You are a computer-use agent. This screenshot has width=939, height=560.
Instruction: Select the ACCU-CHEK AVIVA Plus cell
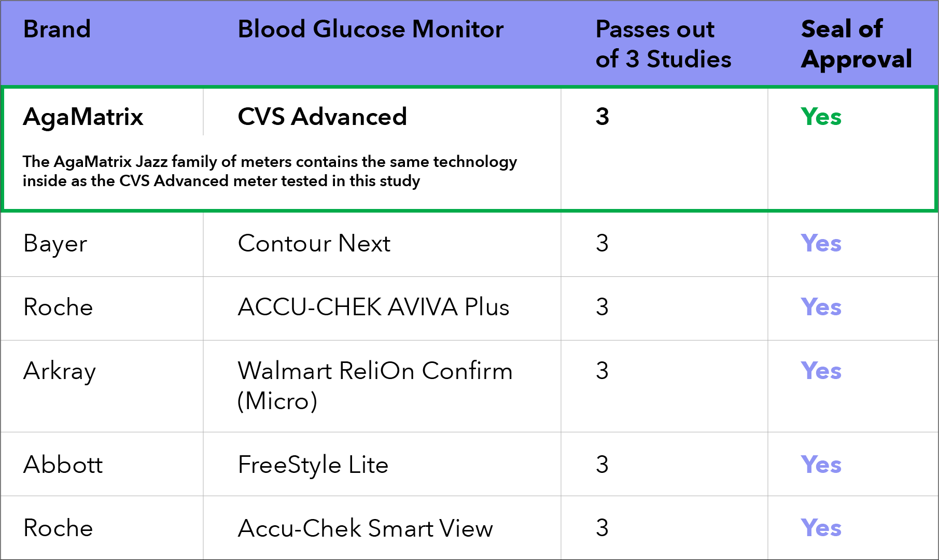[x=373, y=307]
